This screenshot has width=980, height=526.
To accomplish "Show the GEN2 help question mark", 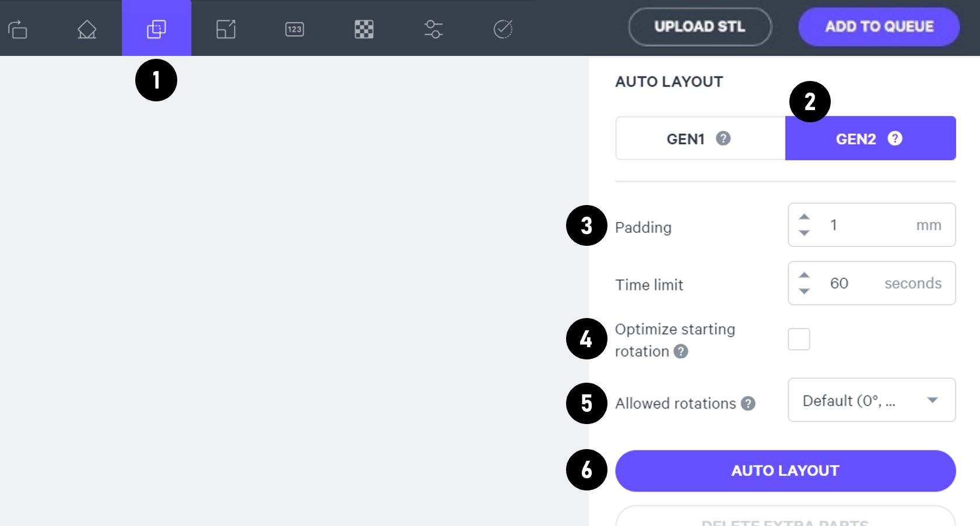I will (894, 138).
